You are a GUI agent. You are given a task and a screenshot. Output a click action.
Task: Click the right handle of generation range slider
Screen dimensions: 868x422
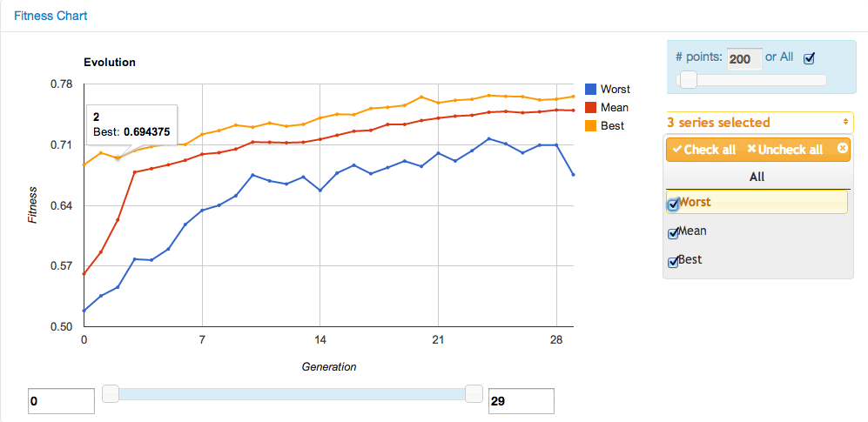(x=474, y=394)
